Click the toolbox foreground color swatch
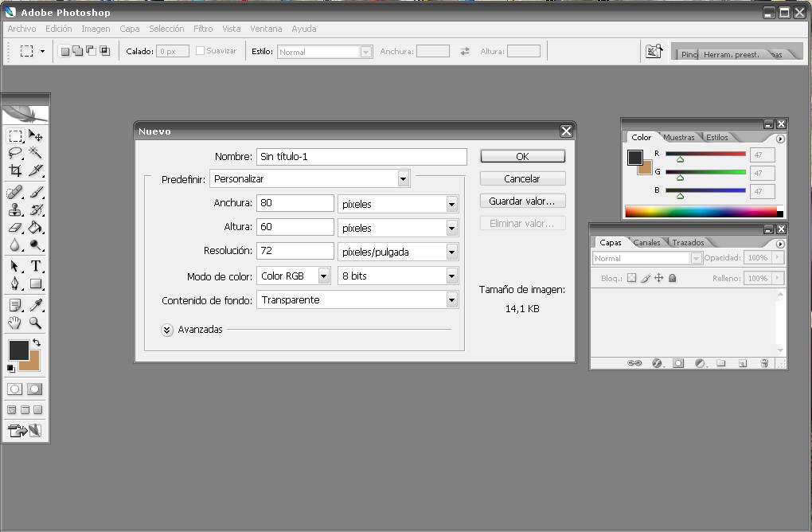Screen dimensions: 812x532 18,350
